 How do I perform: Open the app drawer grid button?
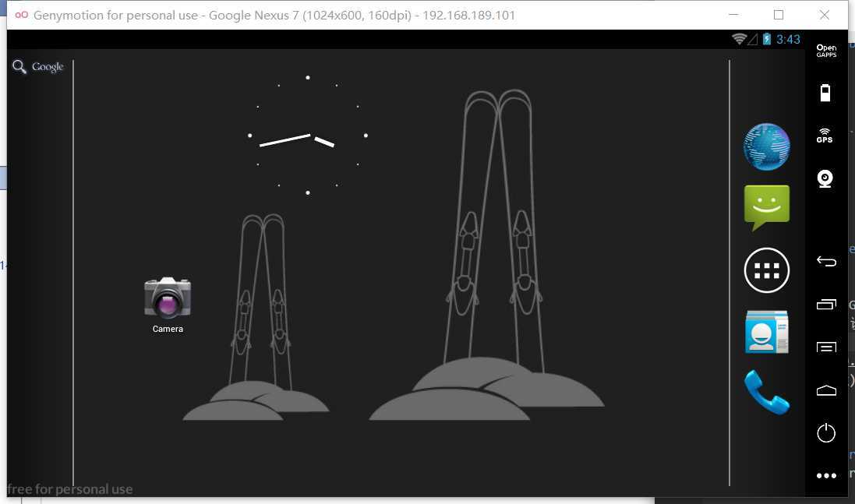coord(767,270)
